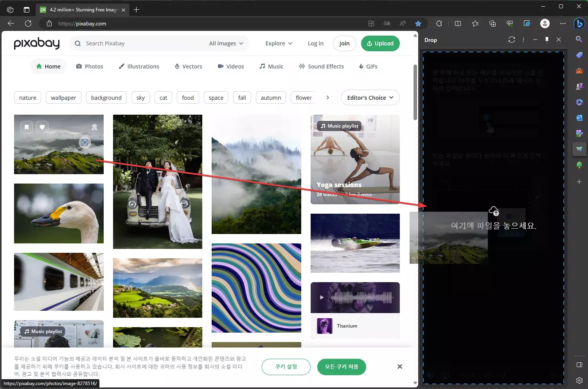
Task: Open the translate icon in address bar
Action: tap(387, 23)
